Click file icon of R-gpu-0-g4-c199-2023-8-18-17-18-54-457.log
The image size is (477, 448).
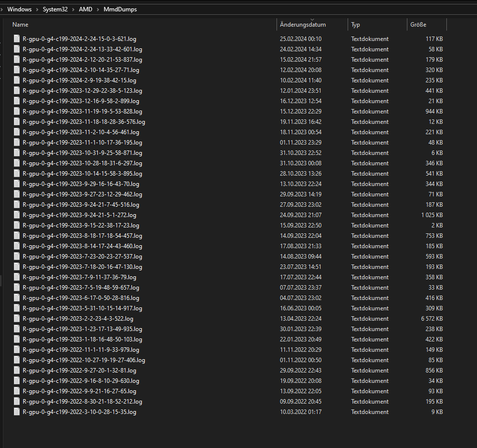coord(17,235)
